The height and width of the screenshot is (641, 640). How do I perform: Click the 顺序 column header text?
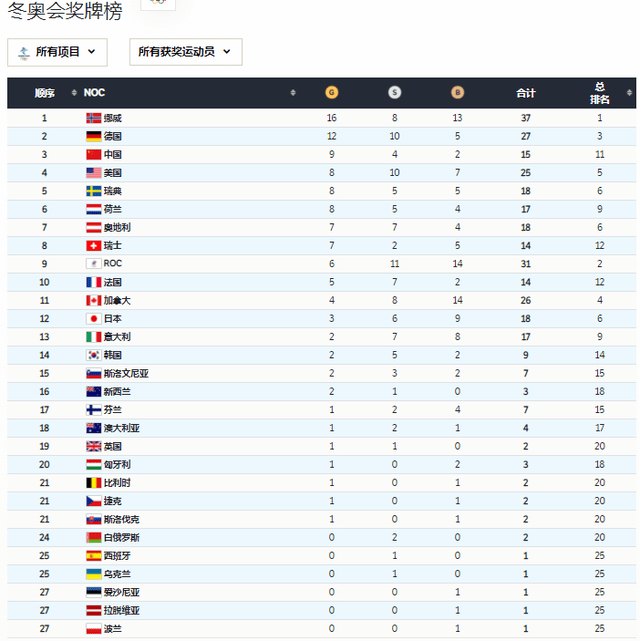(44, 93)
